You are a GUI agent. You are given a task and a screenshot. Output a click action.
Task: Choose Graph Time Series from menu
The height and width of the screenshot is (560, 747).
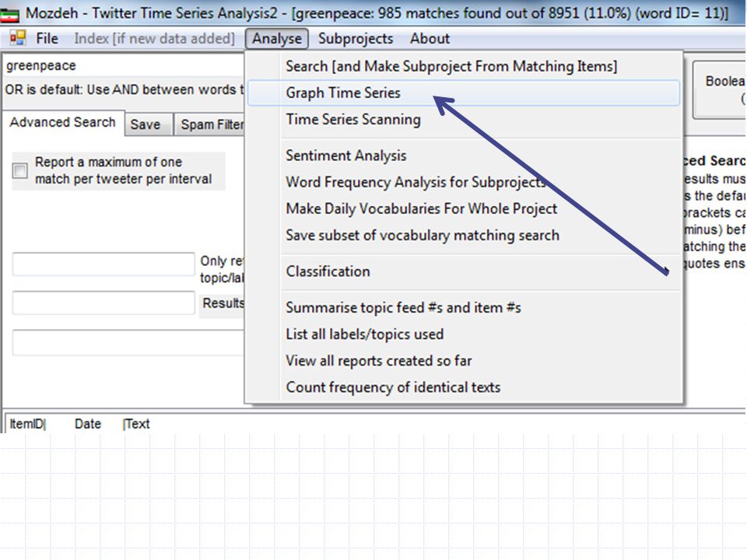tap(464, 93)
